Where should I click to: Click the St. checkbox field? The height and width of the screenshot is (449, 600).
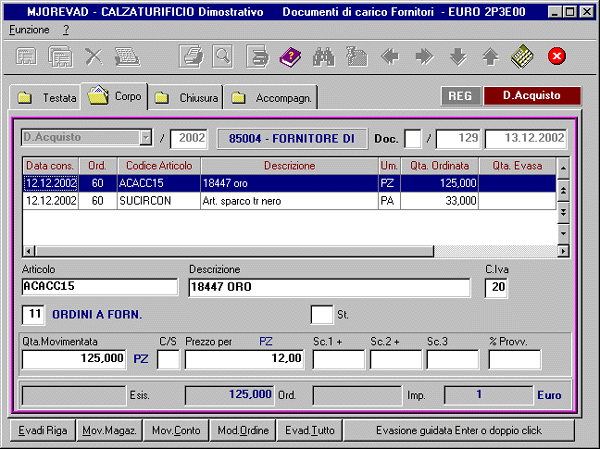point(321,315)
